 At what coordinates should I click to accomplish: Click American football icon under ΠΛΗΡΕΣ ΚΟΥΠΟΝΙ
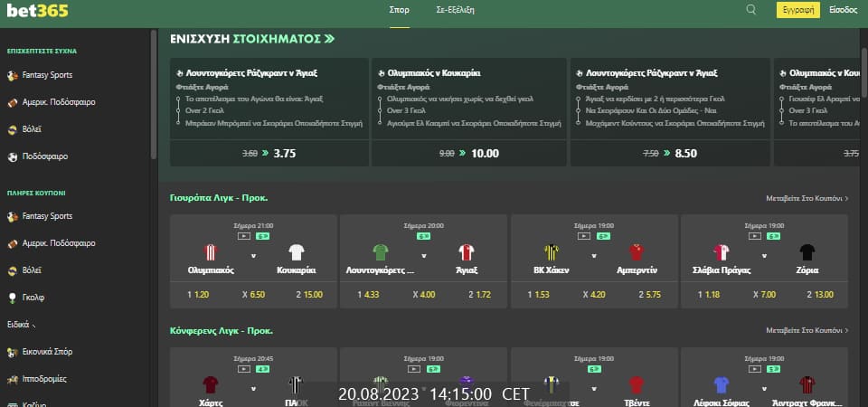[x=13, y=243]
